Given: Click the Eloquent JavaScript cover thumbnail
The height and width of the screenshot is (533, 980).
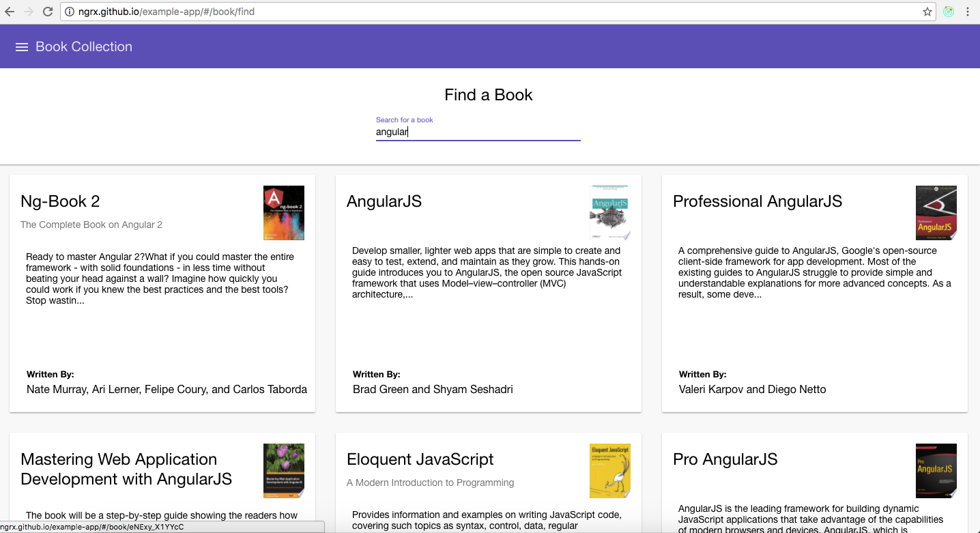Looking at the screenshot, I should pos(610,471).
